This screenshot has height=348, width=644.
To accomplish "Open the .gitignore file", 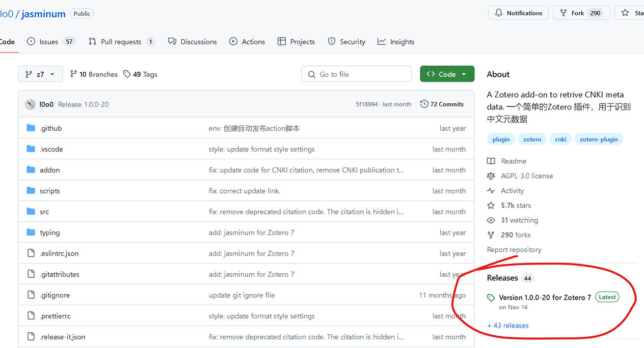I will coord(55,295).
